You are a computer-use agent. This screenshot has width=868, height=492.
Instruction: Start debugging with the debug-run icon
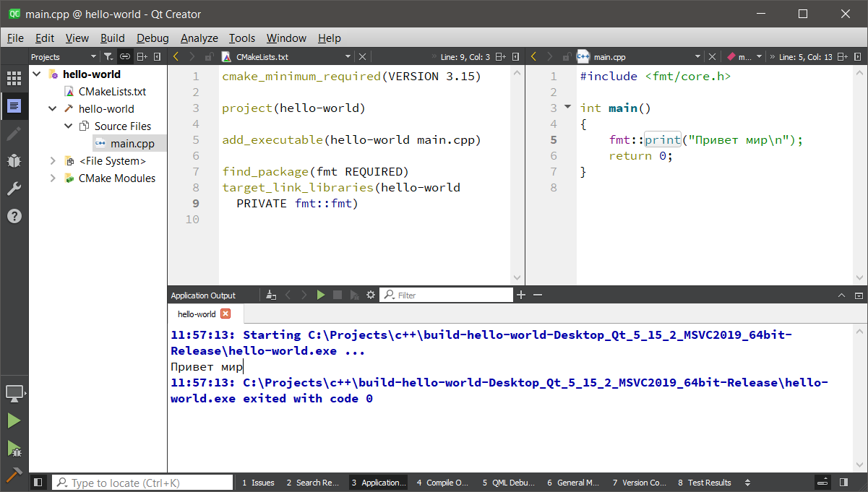pos(13,447)
